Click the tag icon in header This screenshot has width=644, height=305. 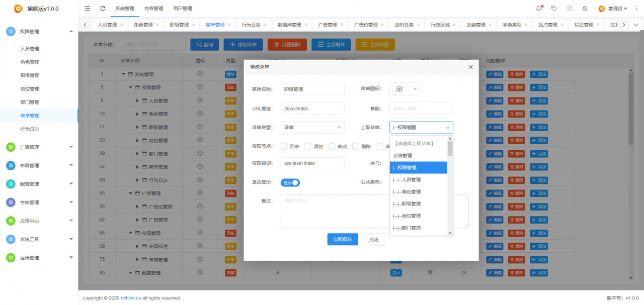(x=554, y=9)
